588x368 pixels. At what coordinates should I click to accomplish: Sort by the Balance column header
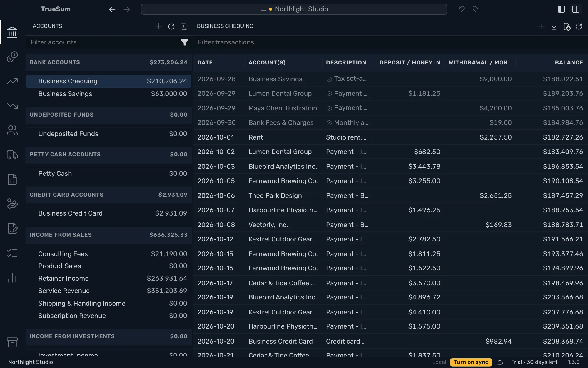point(569,63)
